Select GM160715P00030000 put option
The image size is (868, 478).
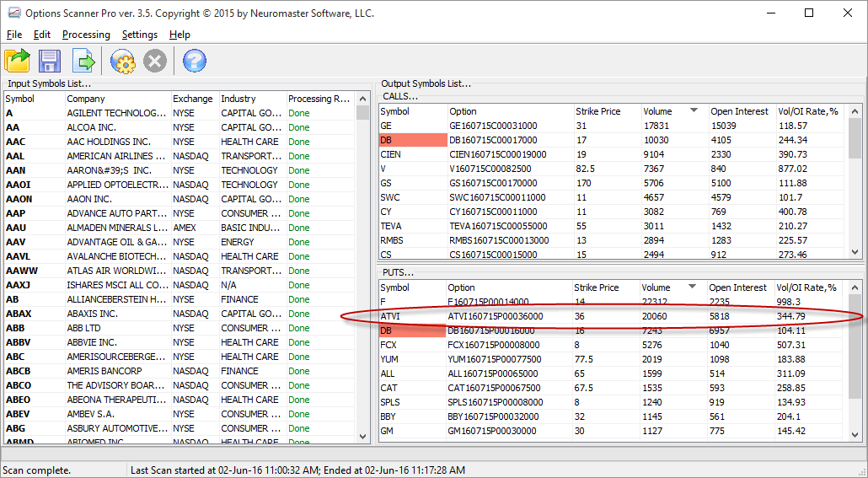pyautogui.click(x=492, y=431)
